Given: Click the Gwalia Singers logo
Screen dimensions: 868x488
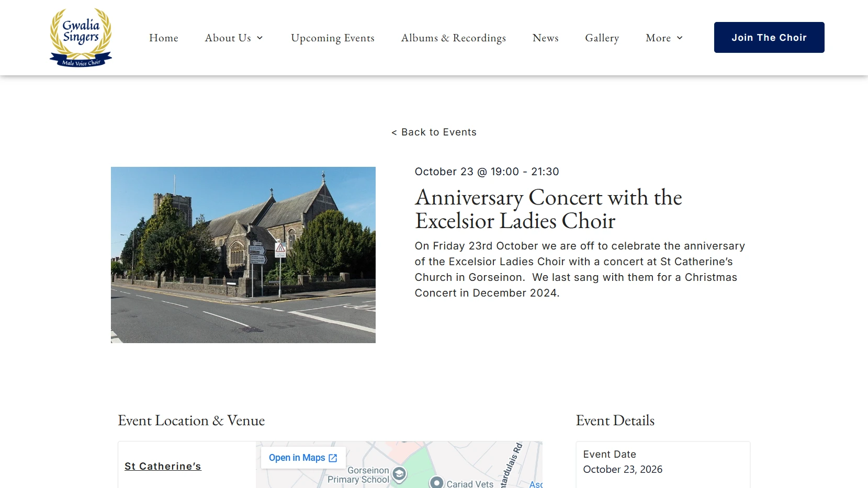Looking at the screenshot, I should (81, 38).
